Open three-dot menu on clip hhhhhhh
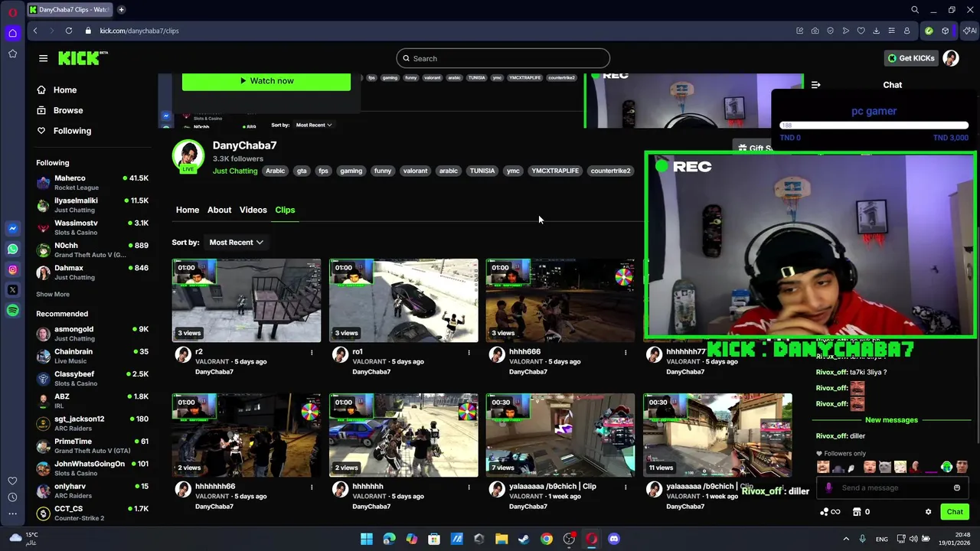 click(469, 487)
